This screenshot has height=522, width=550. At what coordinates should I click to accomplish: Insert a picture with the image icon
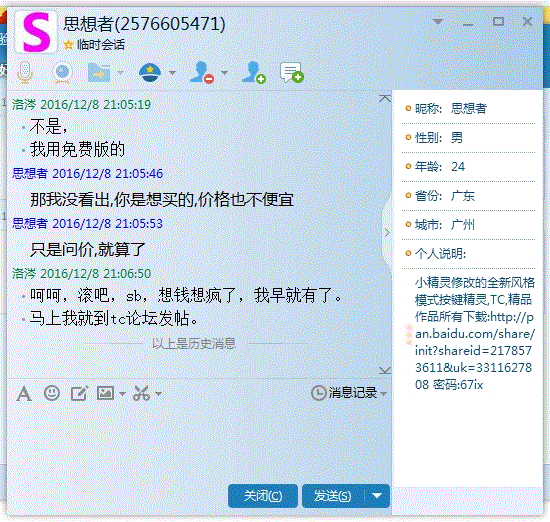(x=106, y=393)
